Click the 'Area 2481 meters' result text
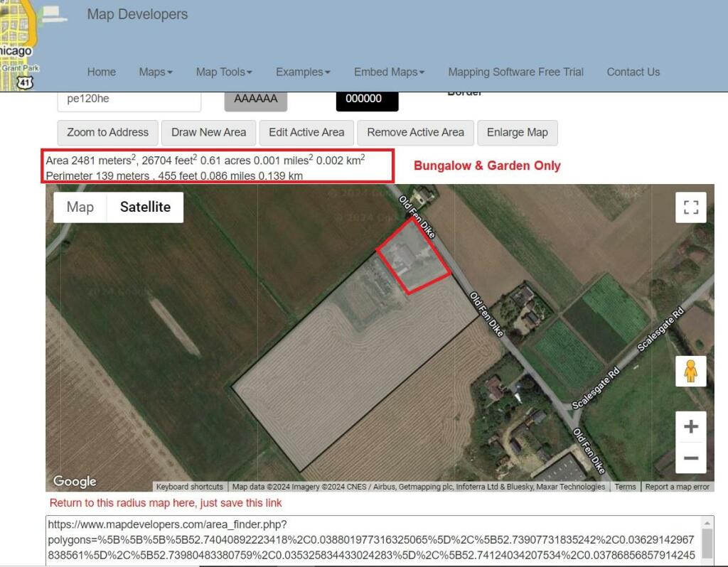 pos(205,160)
